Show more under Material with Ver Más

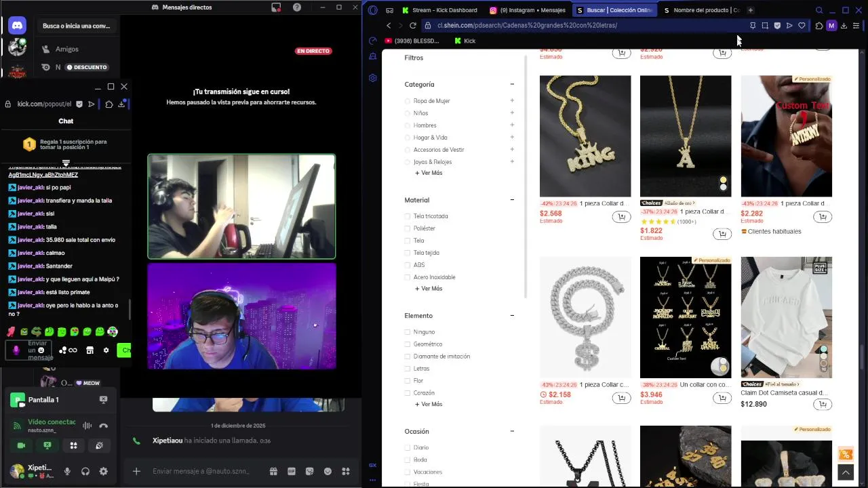(429, 289)
